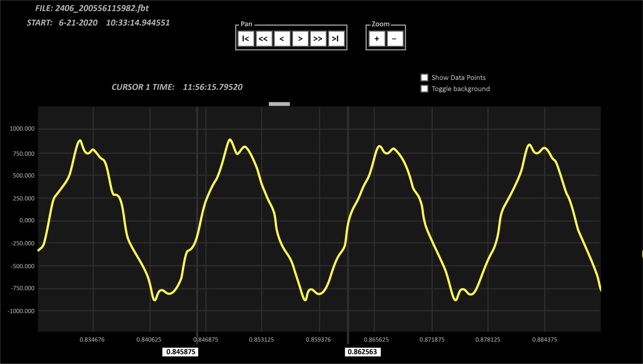Jump to end with the >| pan button
The image size is (643, 364).
(336, 39)
